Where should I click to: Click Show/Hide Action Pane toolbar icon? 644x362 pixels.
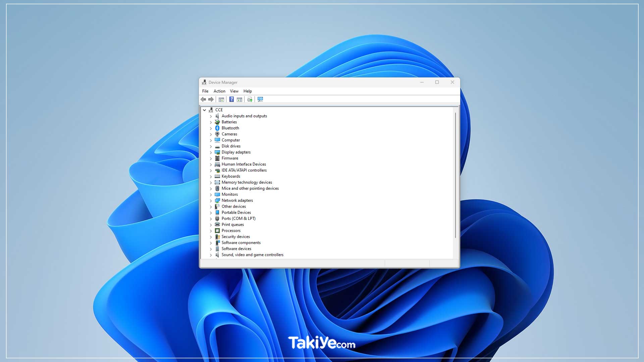click(239, 99)
